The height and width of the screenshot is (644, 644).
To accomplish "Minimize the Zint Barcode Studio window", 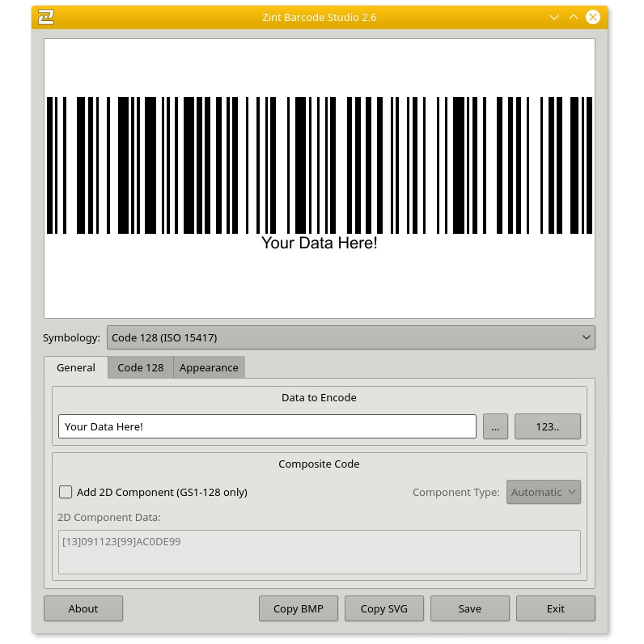I will click(x=554, y=17).
